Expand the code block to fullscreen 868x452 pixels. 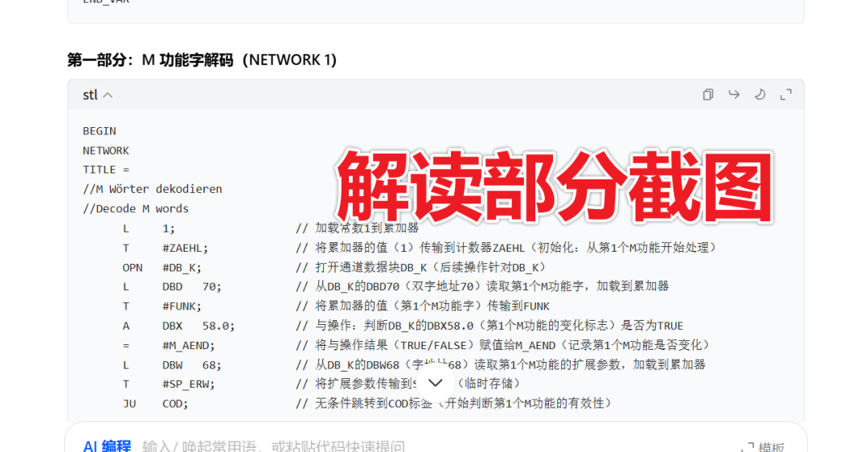[x=786, y=95]
